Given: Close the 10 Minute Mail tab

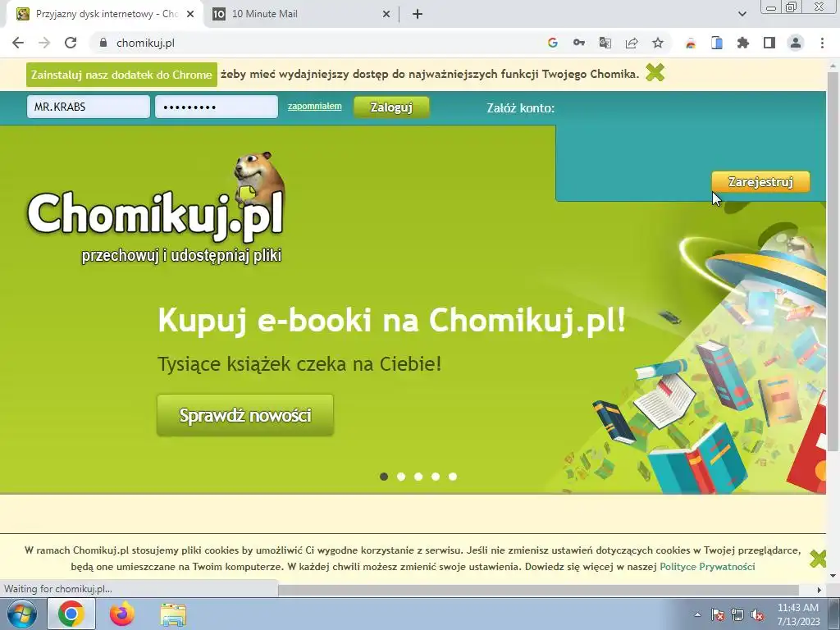Looking at the screenshot, I should (386, 14).
